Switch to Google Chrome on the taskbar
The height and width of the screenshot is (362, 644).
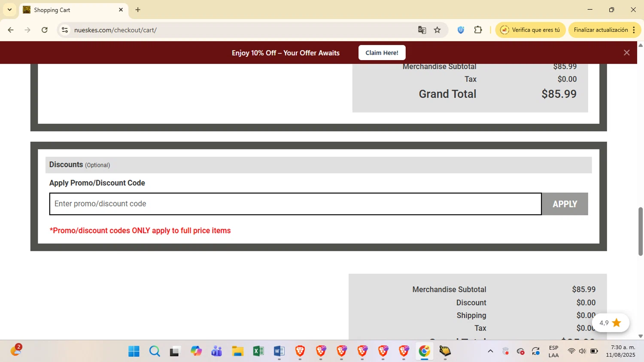point(424,351)
